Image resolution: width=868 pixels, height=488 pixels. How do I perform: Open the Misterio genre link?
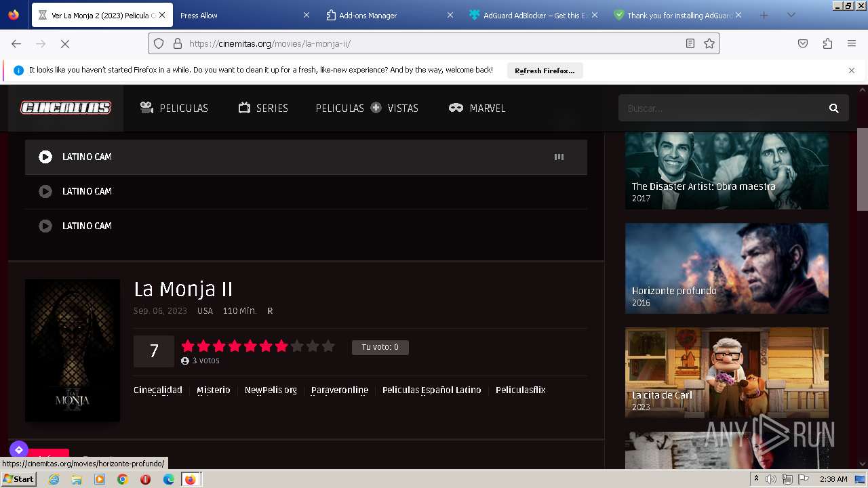[x=214, y=390]
